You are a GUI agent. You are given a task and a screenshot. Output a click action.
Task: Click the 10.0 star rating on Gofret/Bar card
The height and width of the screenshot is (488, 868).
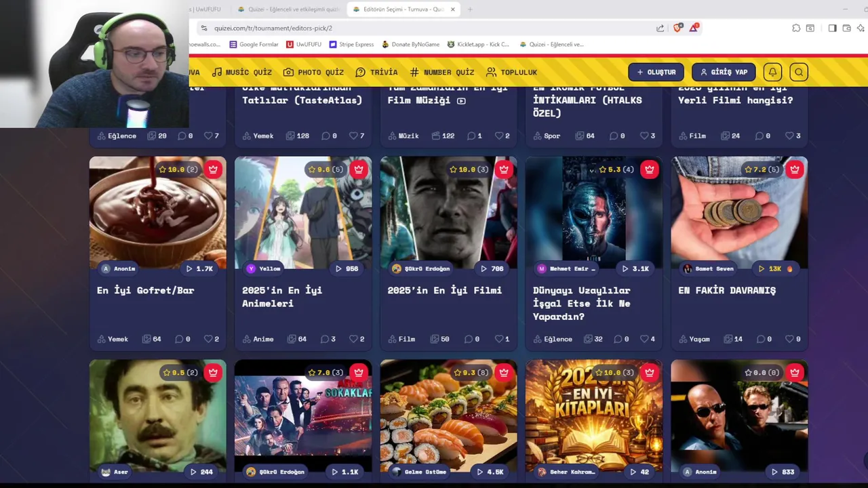[178, 169]
